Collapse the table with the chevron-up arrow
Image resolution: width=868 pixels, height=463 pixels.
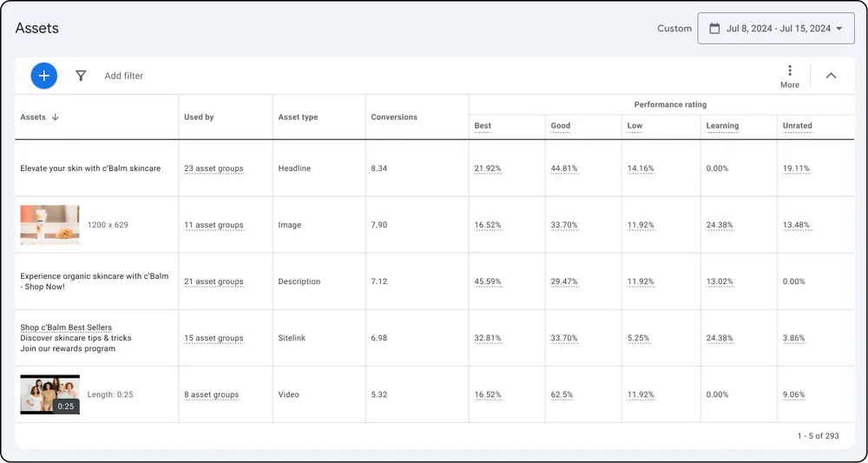click(x=831, y=76)
